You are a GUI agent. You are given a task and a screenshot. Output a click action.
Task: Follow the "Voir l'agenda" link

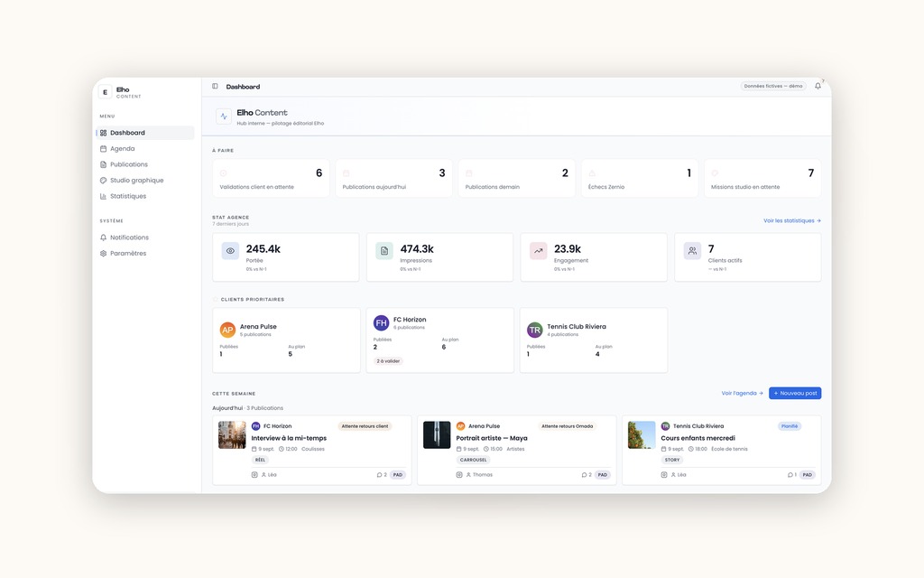pyautogui.click(x=742, y=394)
